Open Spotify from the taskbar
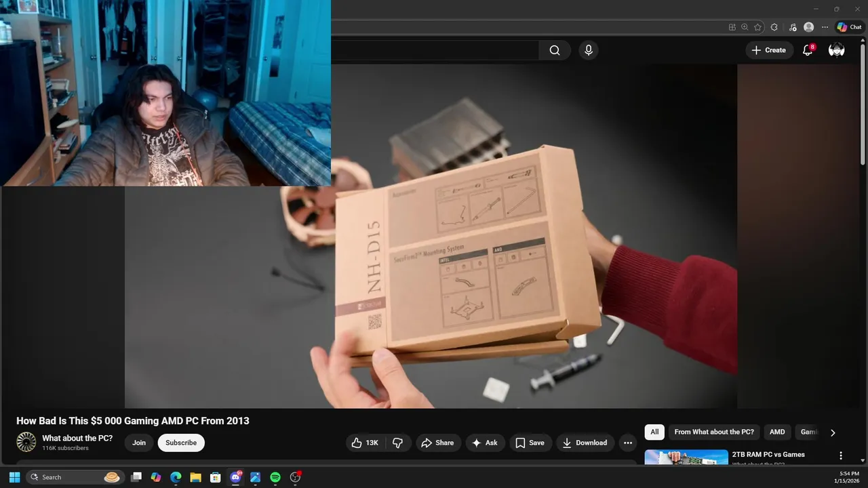 click(x=275, y=477)
